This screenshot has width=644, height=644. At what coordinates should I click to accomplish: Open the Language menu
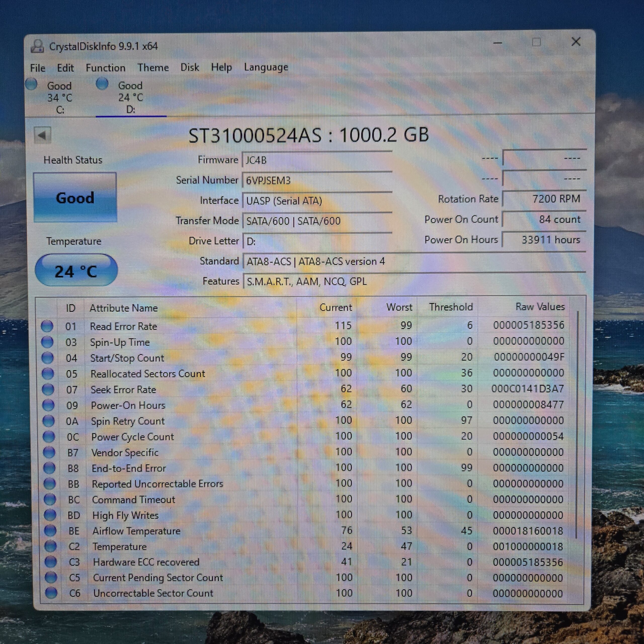[266, 67]
